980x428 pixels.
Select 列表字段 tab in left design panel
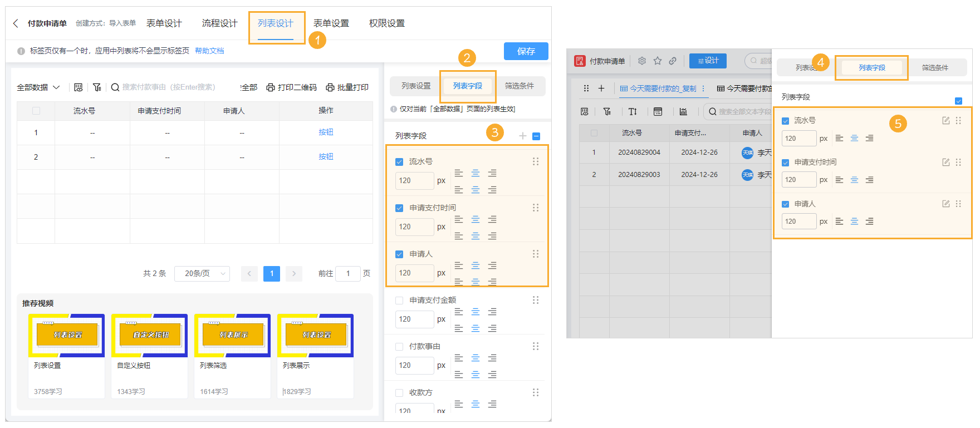tap(468, 86)
